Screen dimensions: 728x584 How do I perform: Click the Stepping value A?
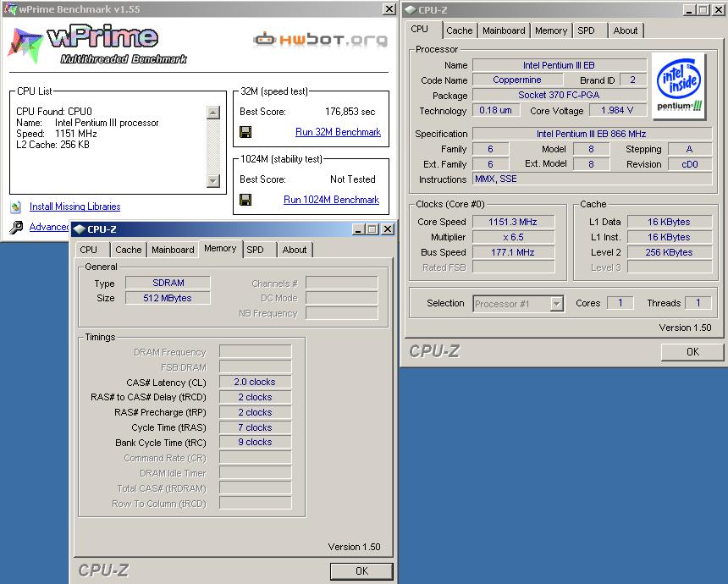point(689,149)
